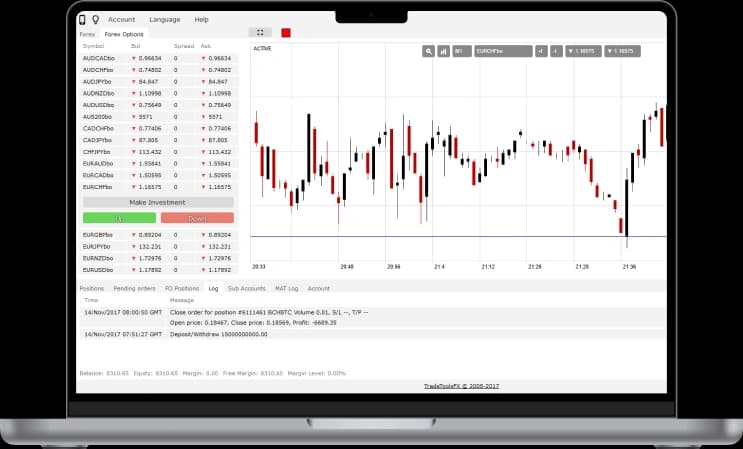Switch to the Pending orders tab
743x449 pixels.
[x=134, y=288]
